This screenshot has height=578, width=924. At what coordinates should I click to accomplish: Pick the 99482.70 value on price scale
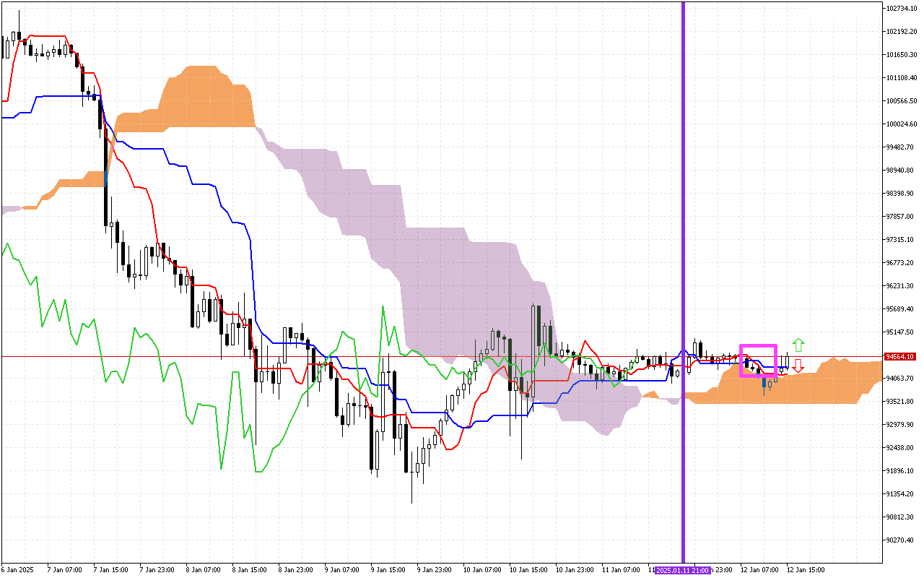point(901,147)
